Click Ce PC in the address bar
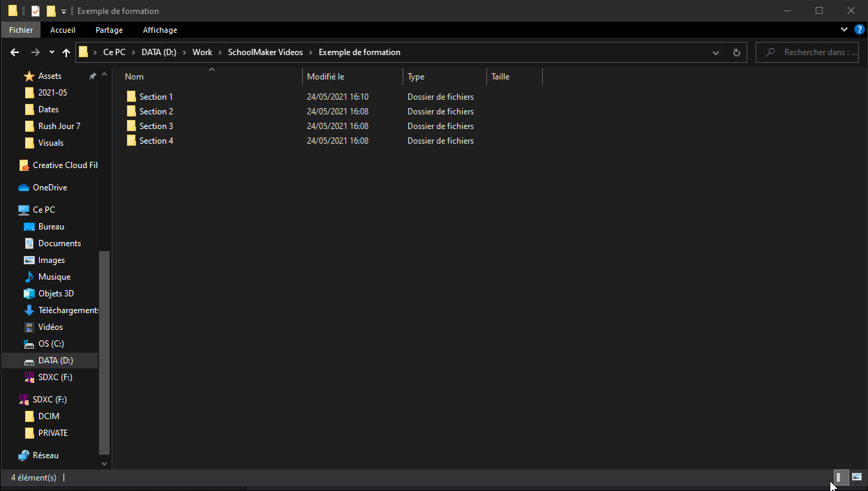868x491 pixels. (114, 52)
